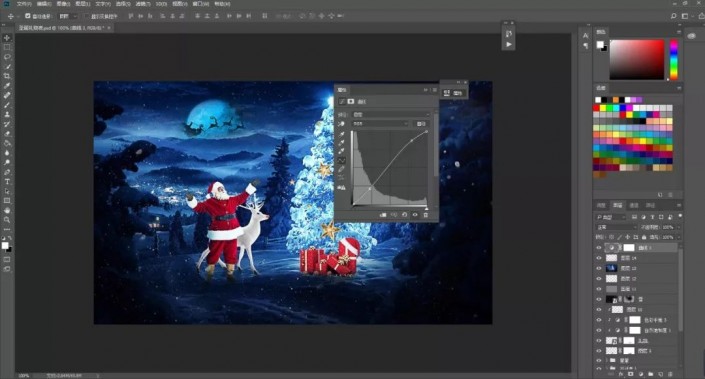Toggle the Auto-Select checkbox in options bar
This screenshot has width=705, height=379.
pyautogui.click(x=27, y=16)
